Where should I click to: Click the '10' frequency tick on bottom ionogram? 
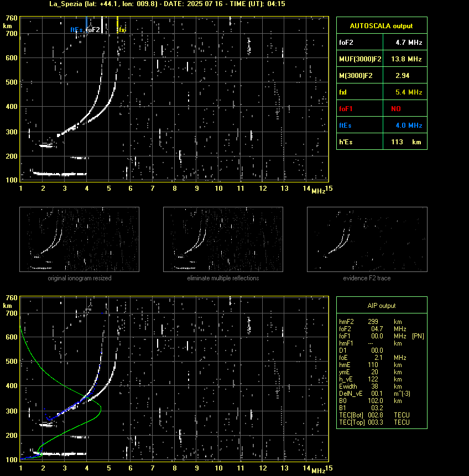[218, 468]
